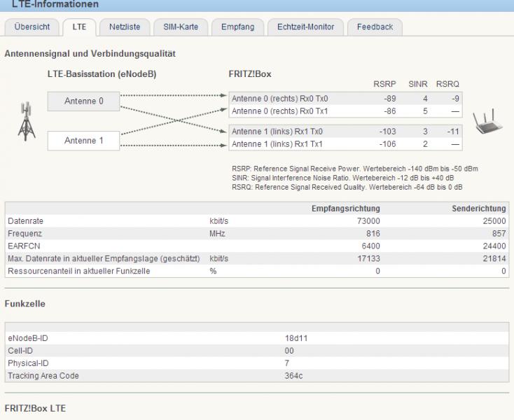
Task: Click the 'Antenne 1 (links) Rx1 Tx0' row
Action: pos(345,132)
